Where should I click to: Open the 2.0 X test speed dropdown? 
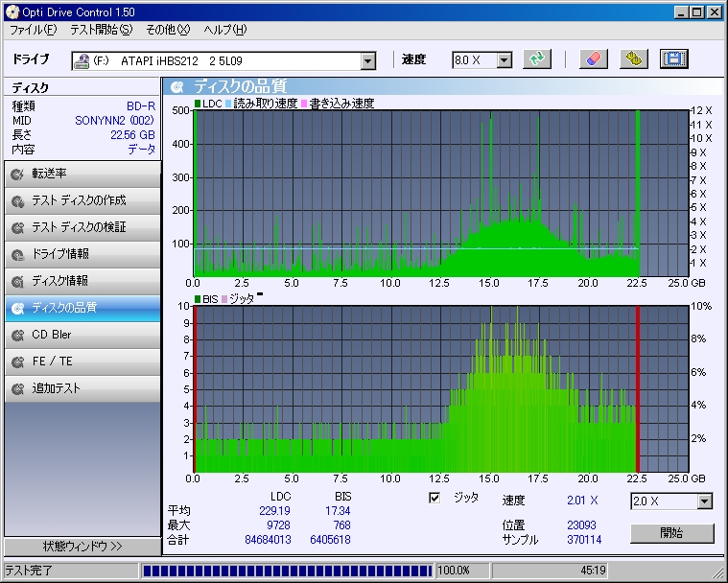(705, 501)
